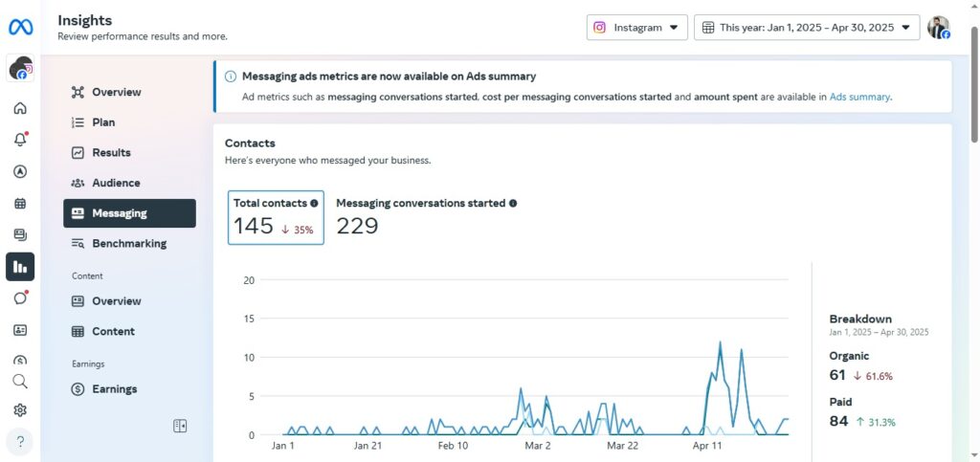Open the Planner calendar icon
The image size is (980, 462).
[x=20, y=204]
